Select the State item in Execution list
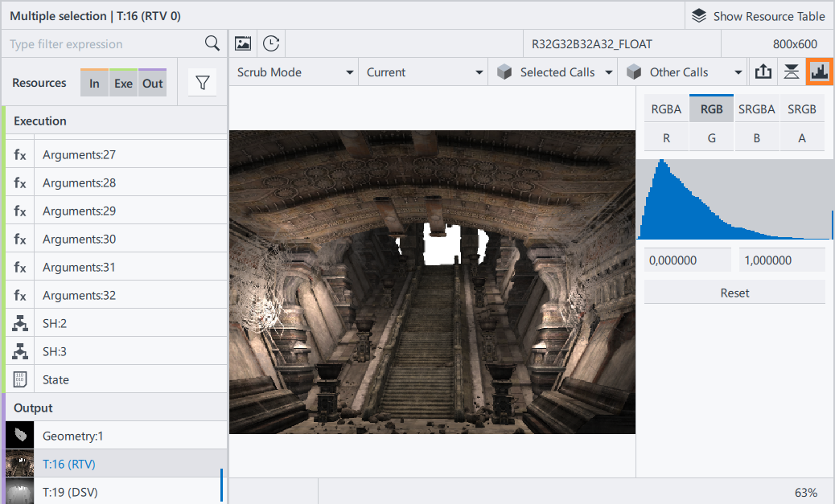The height and width of the screenshot is (504, 835). [56, 379]
